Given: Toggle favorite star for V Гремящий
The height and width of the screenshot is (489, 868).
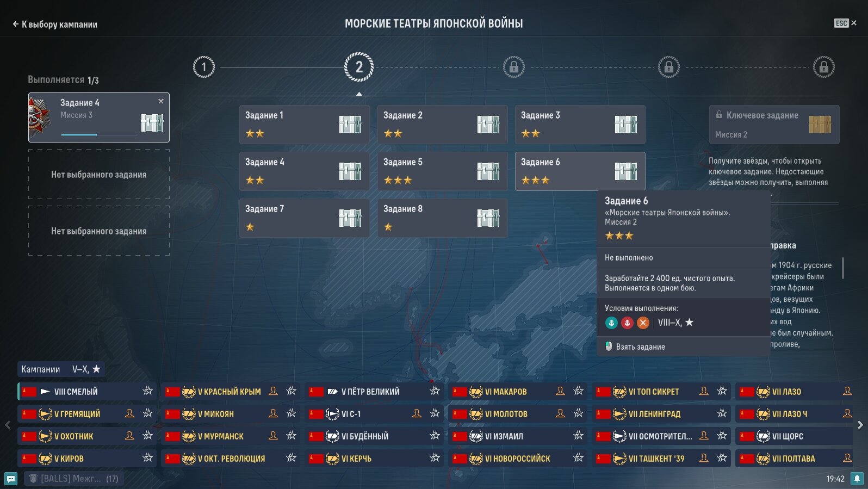Looking at the screenshot, I should (x=147, y=413).
